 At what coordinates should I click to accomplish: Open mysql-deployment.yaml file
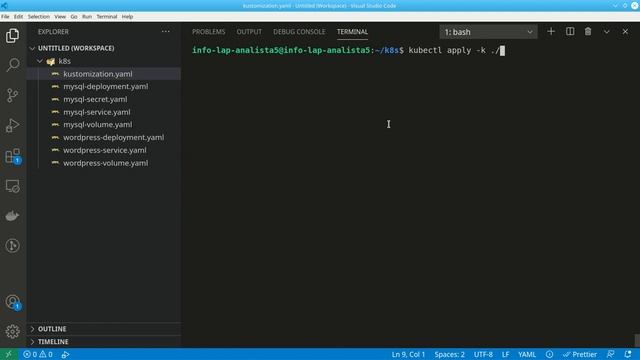(105, 87)
